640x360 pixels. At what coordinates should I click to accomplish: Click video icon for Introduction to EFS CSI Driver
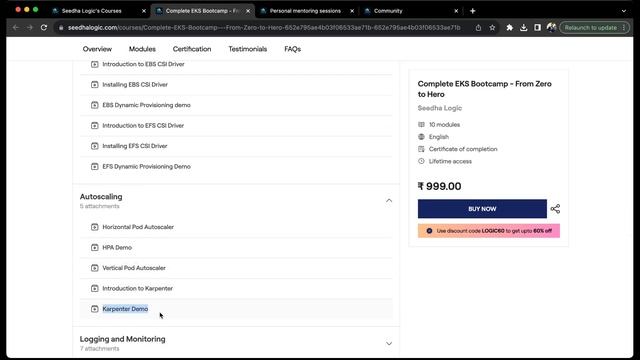click(95, 125)
